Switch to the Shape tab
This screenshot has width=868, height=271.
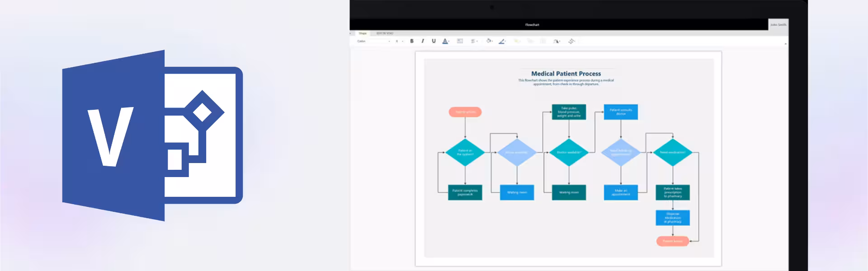[x=363, y=33]
